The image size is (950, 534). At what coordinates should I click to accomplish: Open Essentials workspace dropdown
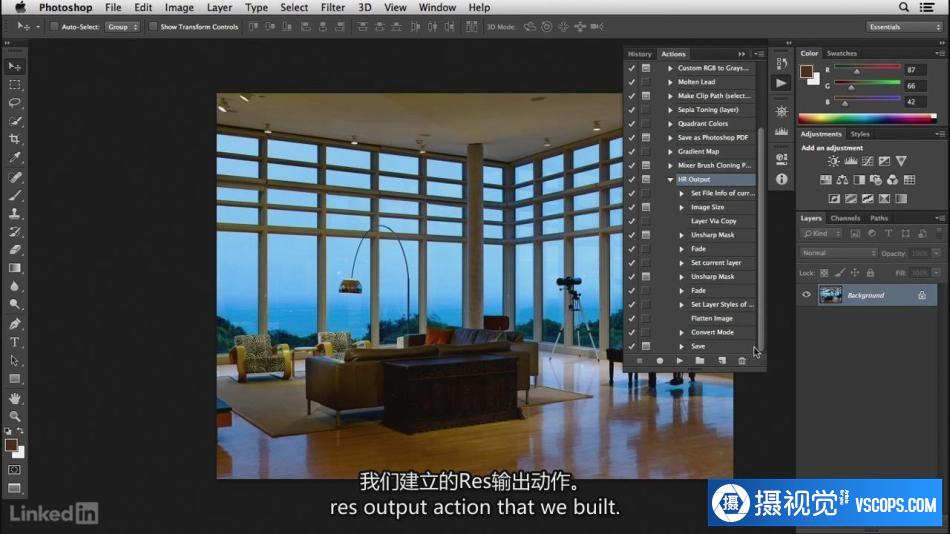[x=904, y=27]
